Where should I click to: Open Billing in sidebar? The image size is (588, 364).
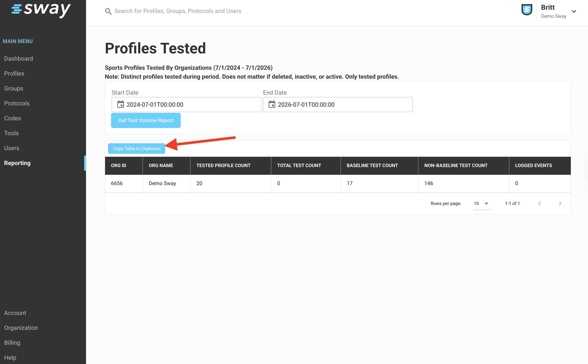(12, 343)
